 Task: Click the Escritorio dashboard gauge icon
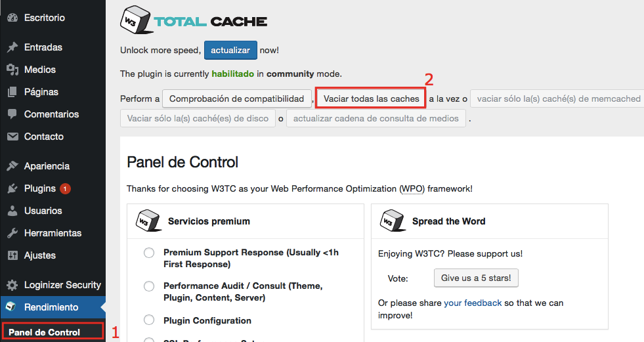coord(12,18)
